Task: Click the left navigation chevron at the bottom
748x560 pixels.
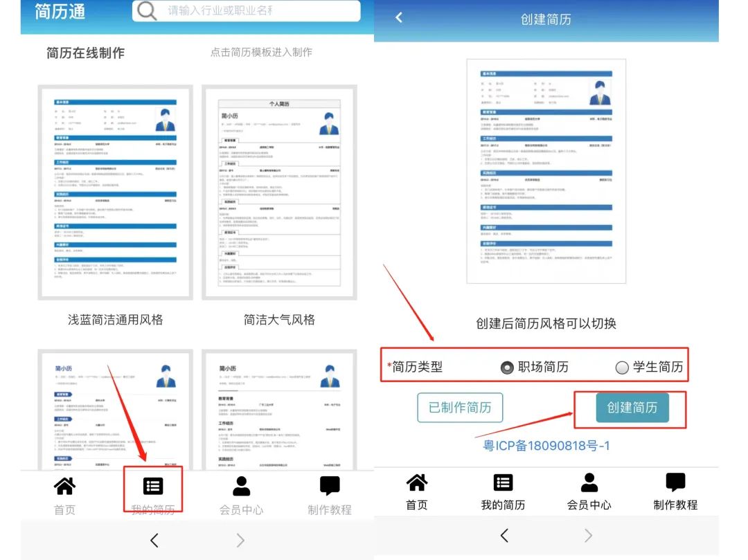Action: click(x=153, y=539)
